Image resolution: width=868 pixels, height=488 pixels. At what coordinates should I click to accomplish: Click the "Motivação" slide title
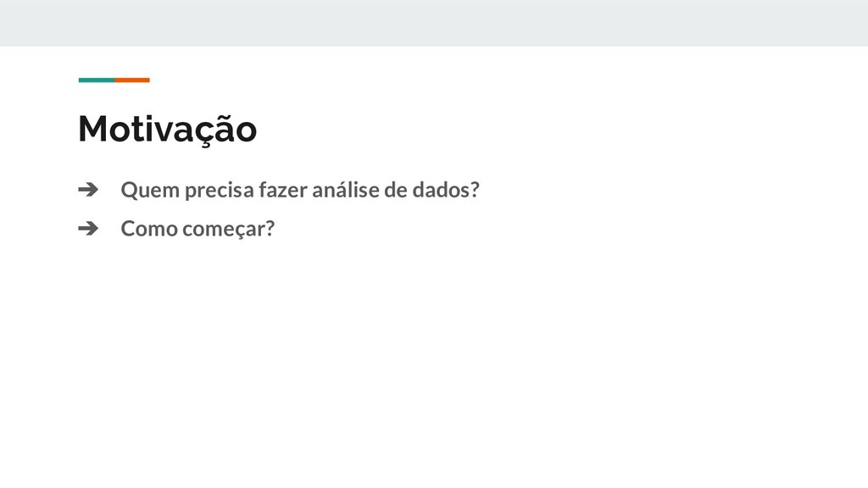tap(167, 130)
